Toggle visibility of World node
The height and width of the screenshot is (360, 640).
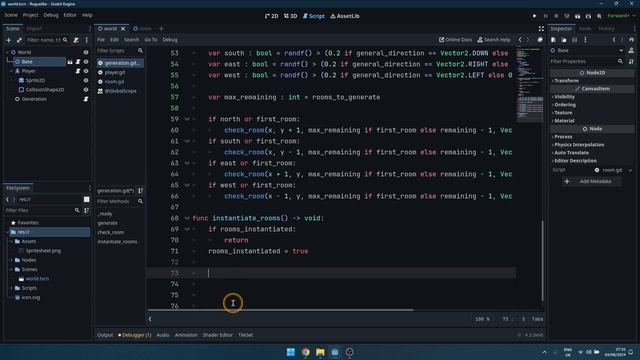pyautogui.click(x=86, y=52)
